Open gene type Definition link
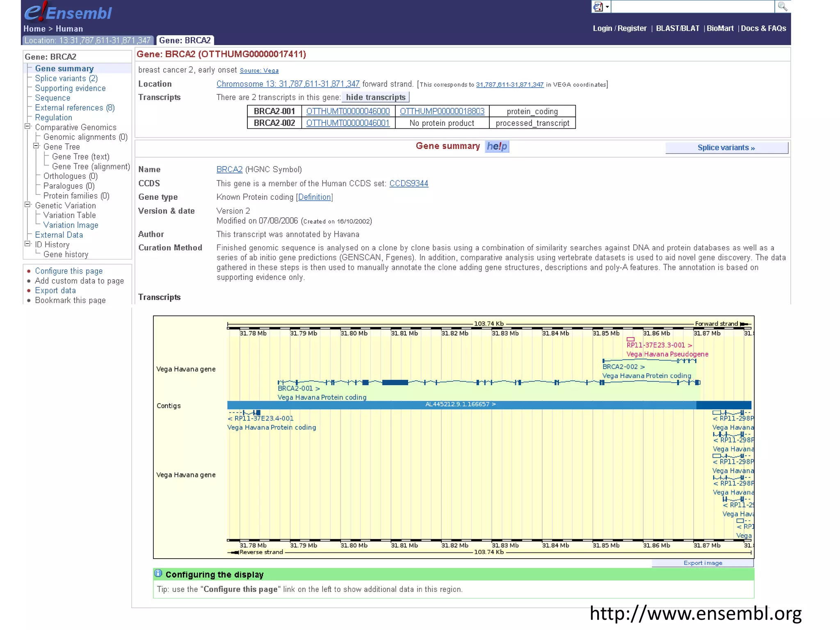This screenshot has width=840, height=630. (315, 197)
